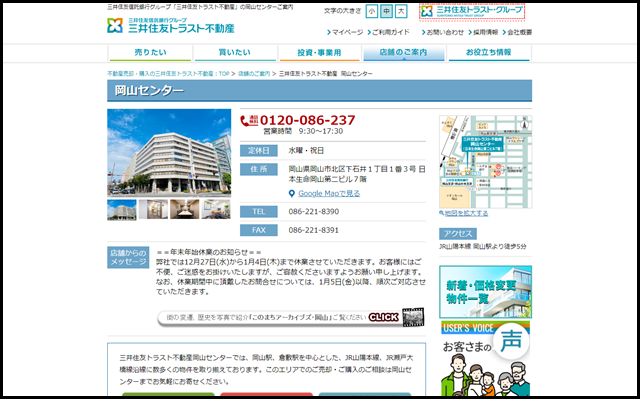The width and height of the screenshot is (640, 399).
Task: Open 地図を拡大する link
Action: [x=466, y=213]
